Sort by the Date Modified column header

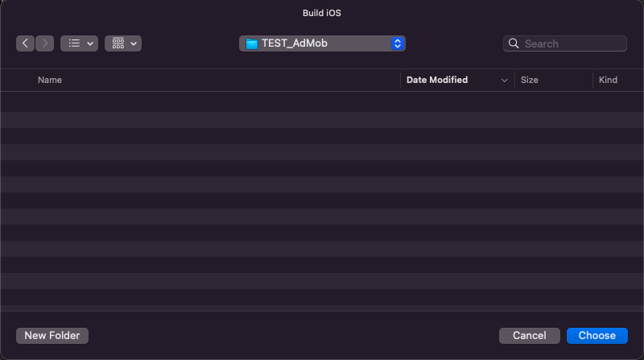[x=437, y=81]
